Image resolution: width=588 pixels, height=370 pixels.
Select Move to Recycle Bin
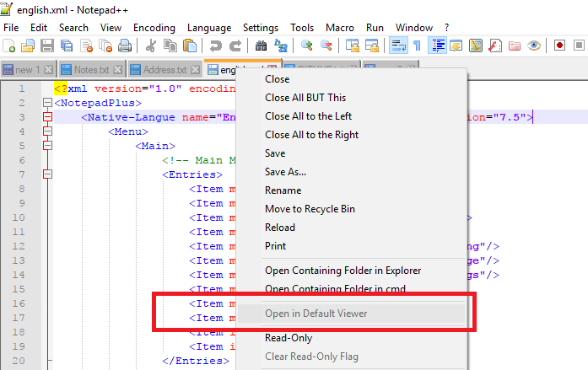coord(352,209)
